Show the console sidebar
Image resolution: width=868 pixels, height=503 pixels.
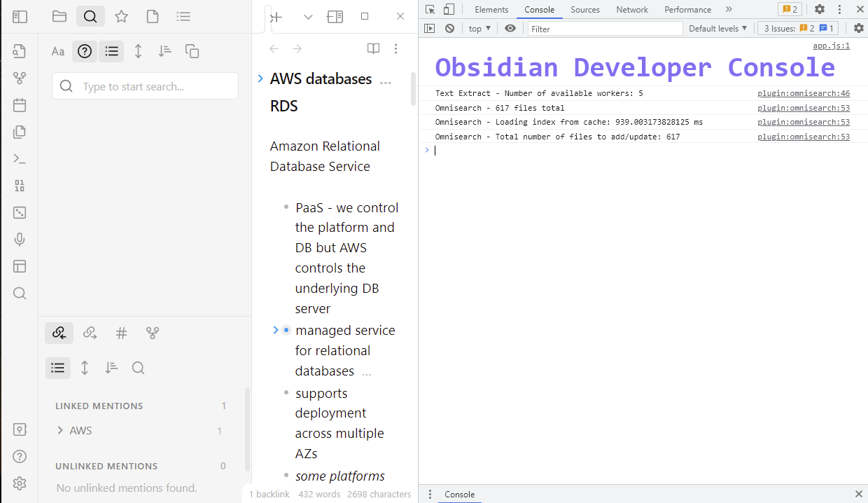pos(430,28)
